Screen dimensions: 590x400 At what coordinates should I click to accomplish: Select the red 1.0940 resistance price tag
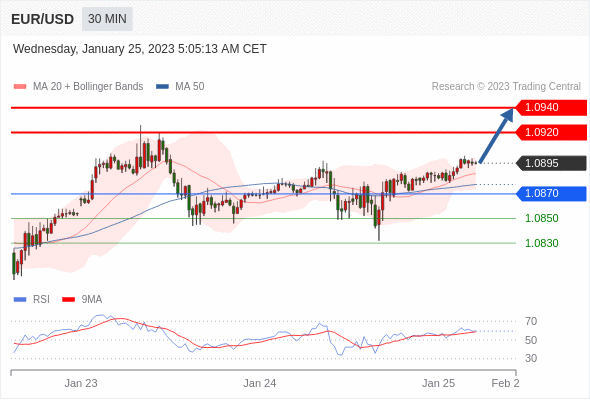click(551, 108)
